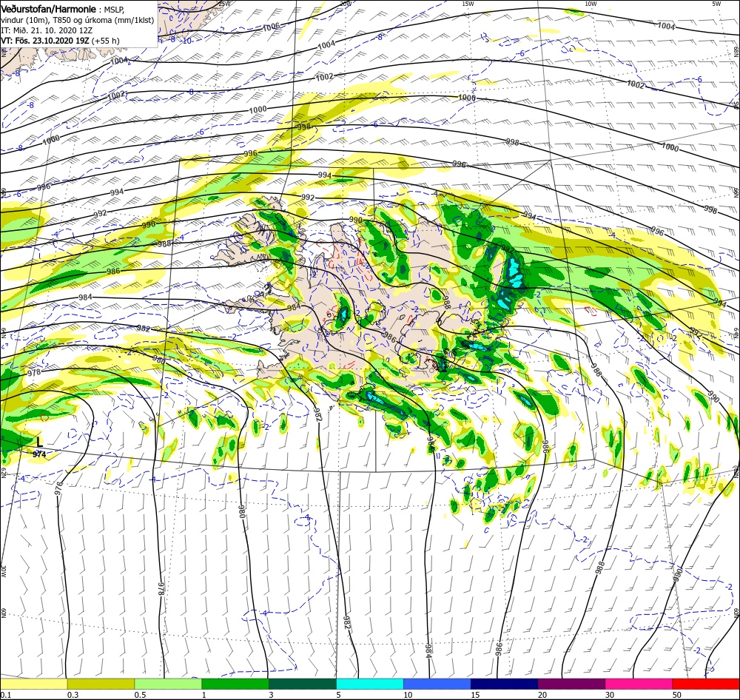This screenshot has width=740, height=700.
Task: Choose the purple 20 mm legend swatch
Action: 571,684
